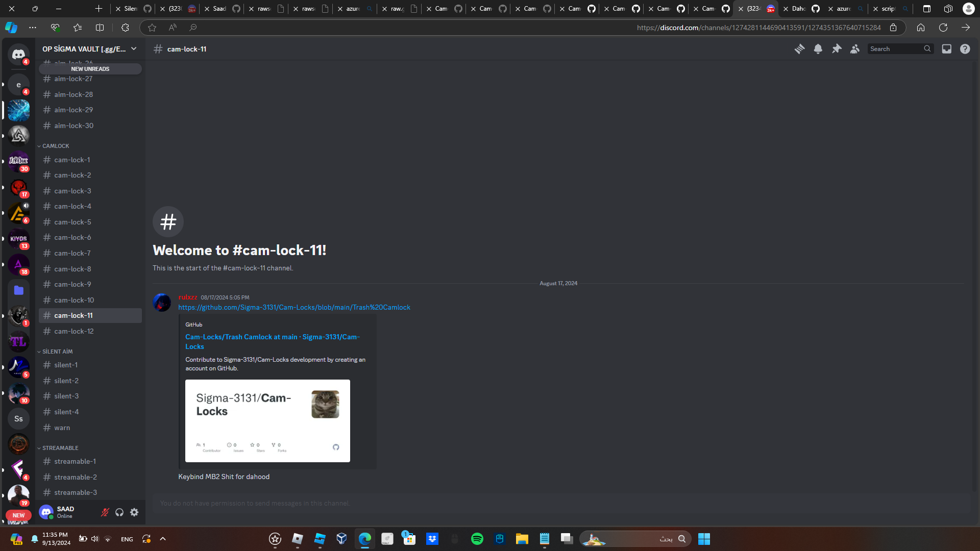Open browser split screen icon
The image size is (980, 551).
[x=100, y=28]
